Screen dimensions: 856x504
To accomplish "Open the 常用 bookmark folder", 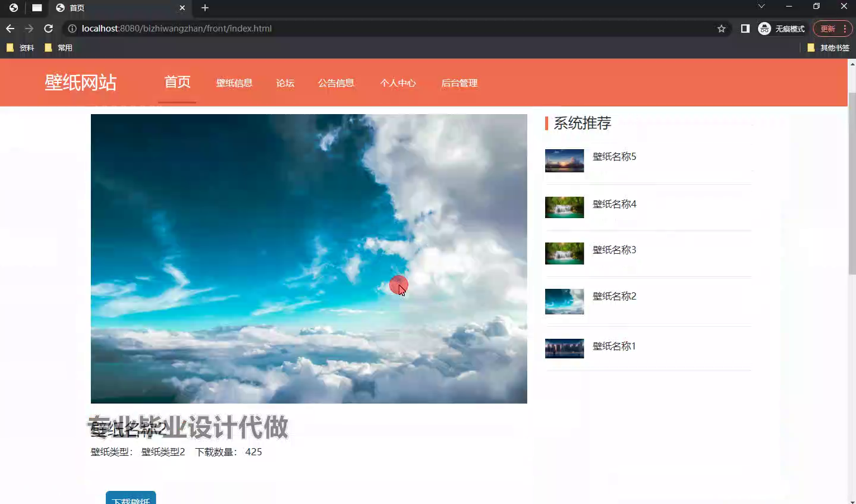I will click(x=58, y=48).
